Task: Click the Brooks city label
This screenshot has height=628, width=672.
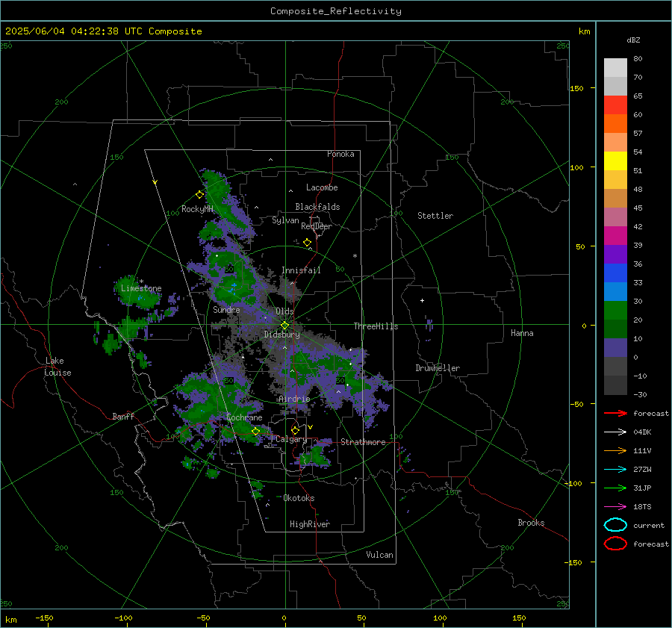Action: tap(531, 523)
